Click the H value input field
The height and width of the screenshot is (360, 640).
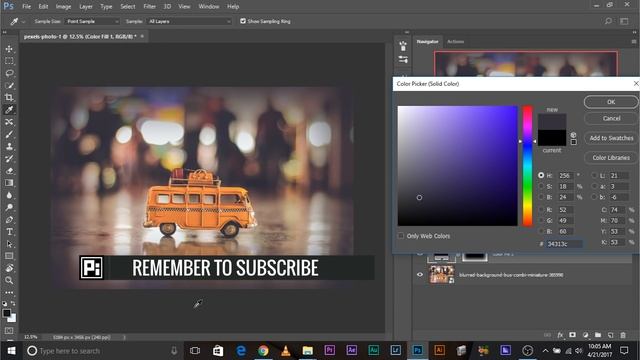pyautogui.click(x=566, y=175)
